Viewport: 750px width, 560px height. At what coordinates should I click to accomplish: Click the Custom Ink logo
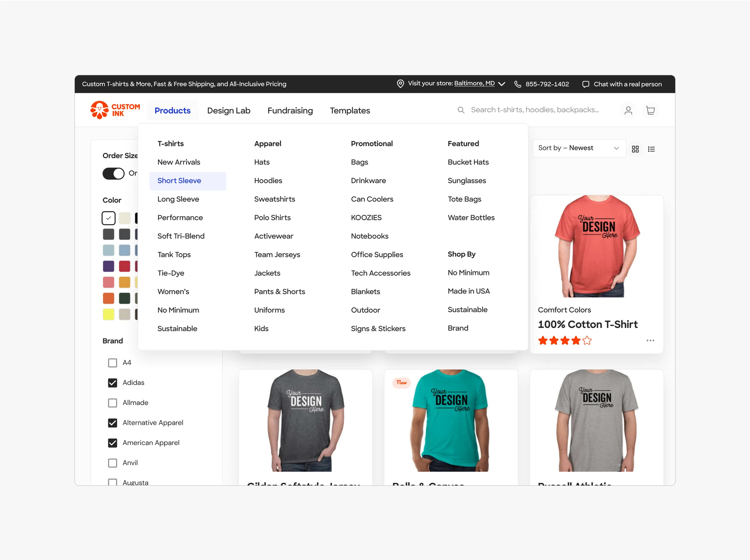(x=115, y=110)
